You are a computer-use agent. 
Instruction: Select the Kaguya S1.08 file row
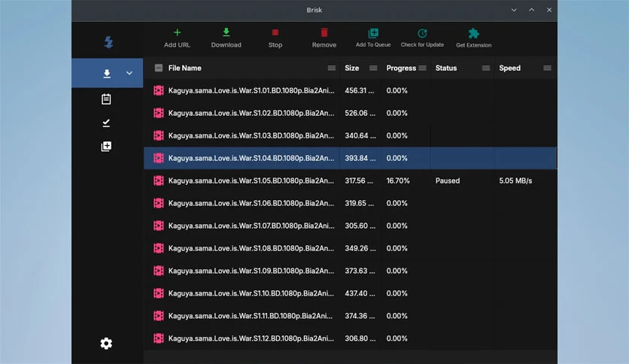pyautogui.click(x=350, y=248)
